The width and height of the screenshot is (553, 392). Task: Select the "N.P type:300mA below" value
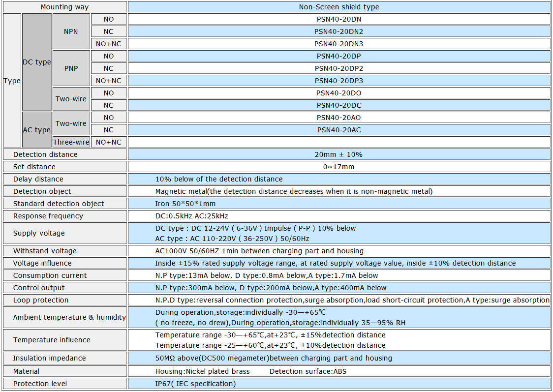[271, 288]
